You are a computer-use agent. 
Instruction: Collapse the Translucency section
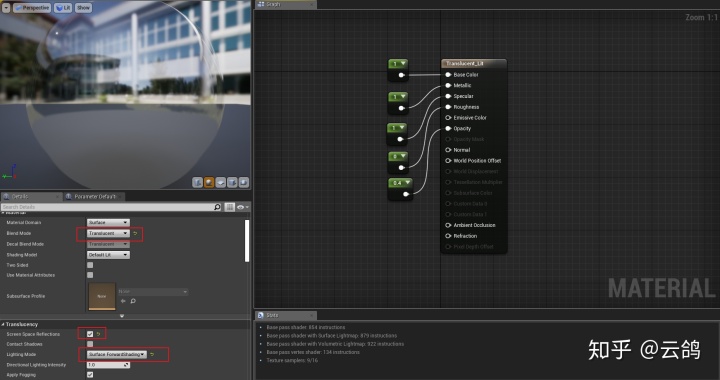[3, 324]
